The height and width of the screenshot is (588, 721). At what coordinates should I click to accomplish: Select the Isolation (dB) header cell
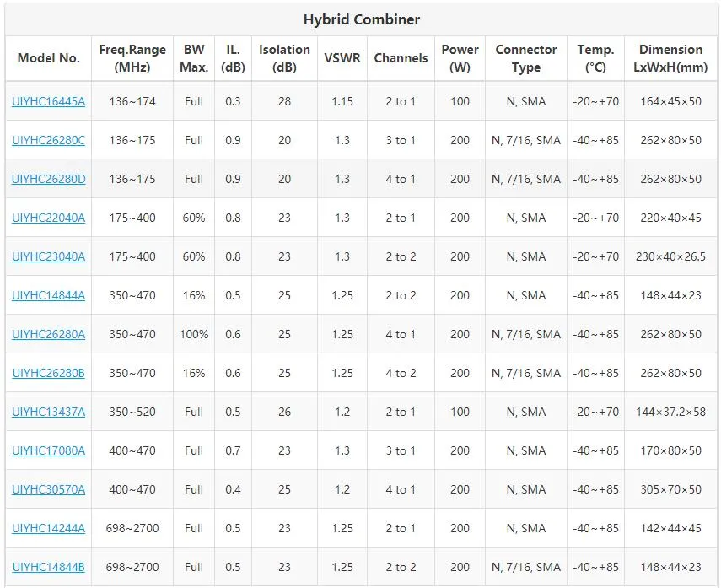(284, 58)
